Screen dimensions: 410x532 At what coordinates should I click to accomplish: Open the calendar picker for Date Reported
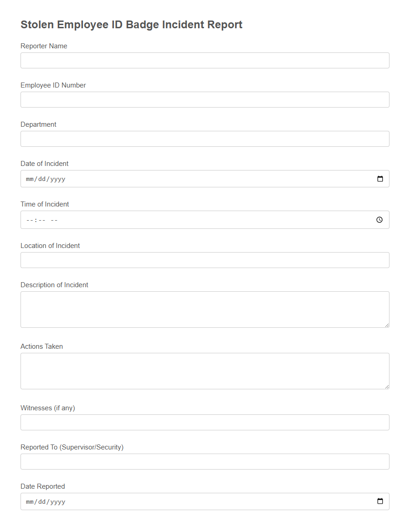tap(380, 501)
